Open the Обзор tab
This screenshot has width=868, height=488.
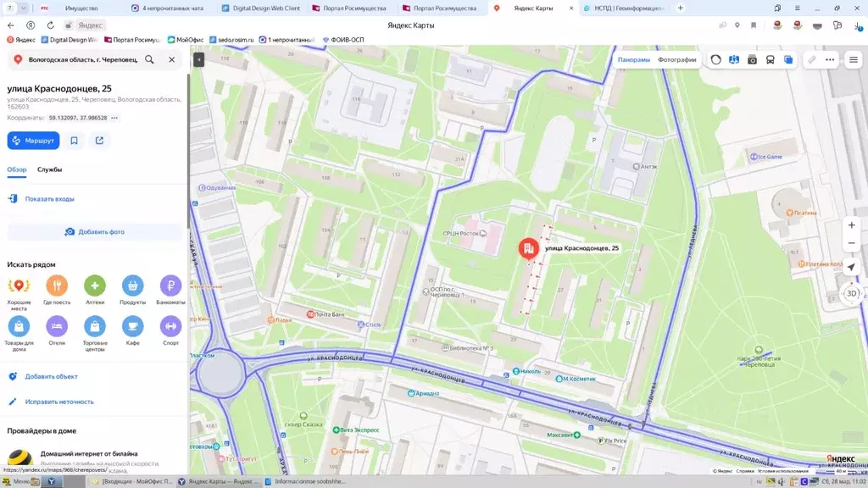pos(17,169)
